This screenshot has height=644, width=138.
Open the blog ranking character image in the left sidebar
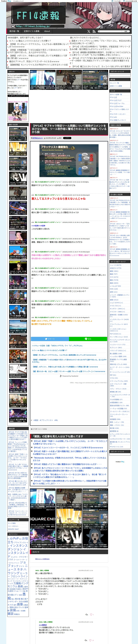[17, 112]
